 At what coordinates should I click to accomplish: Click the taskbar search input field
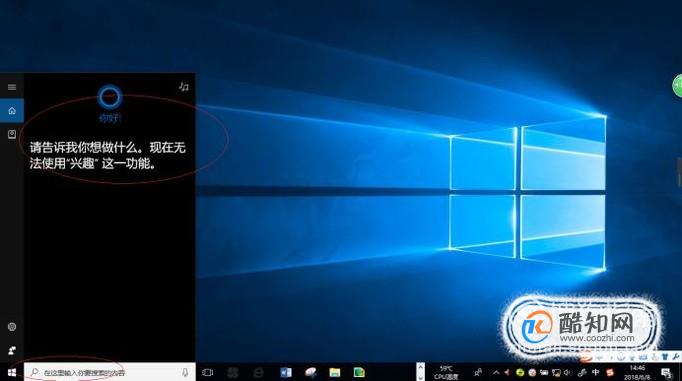tap(110, 372)
